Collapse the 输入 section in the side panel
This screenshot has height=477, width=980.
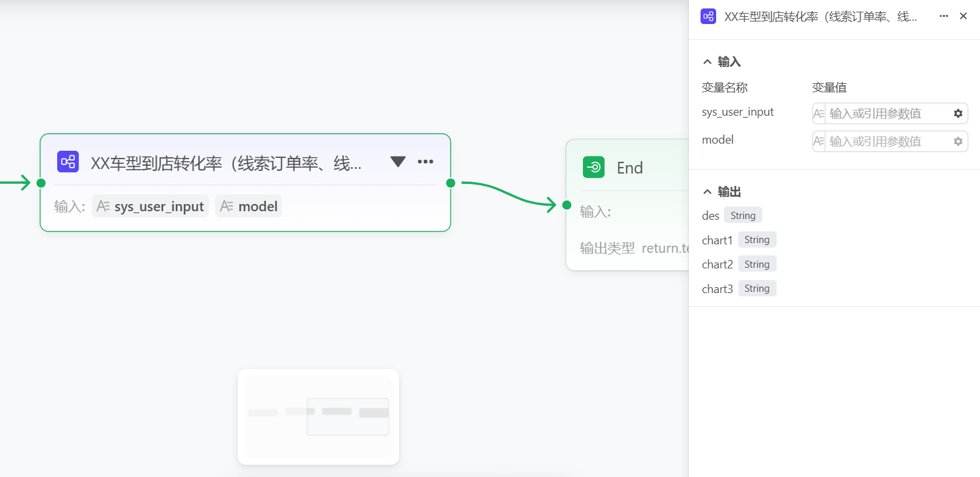pyautogui.click(x=708, y=62)
